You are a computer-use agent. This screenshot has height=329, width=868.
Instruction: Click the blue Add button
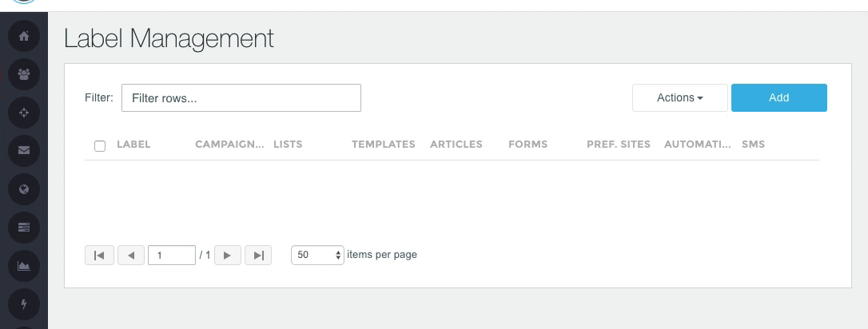pyautogui.click(x=778, y=97)
